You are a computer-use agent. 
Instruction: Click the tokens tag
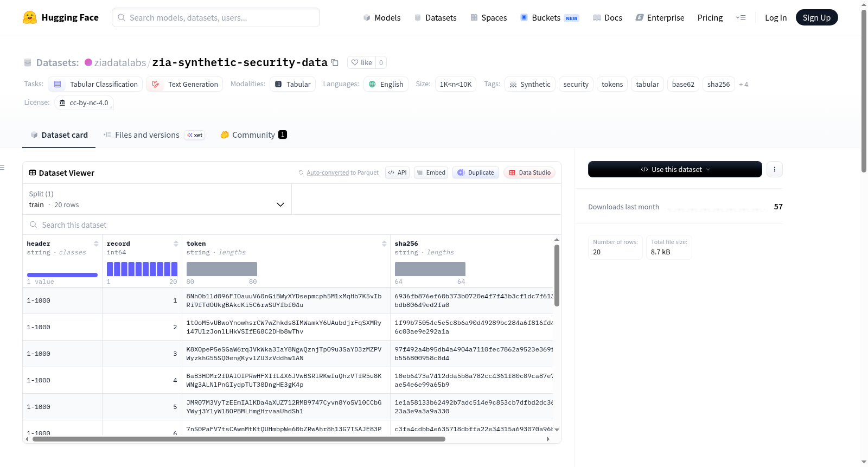(x=612, y=84)
